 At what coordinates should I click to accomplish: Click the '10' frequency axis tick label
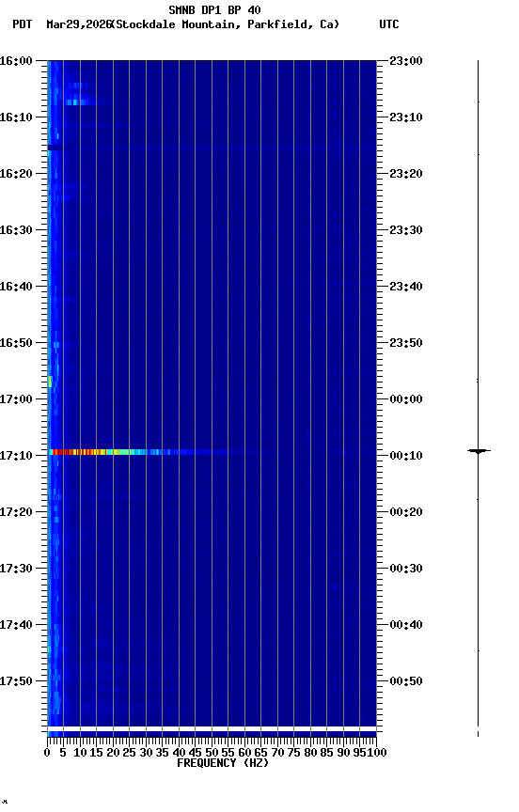(80, 753)
